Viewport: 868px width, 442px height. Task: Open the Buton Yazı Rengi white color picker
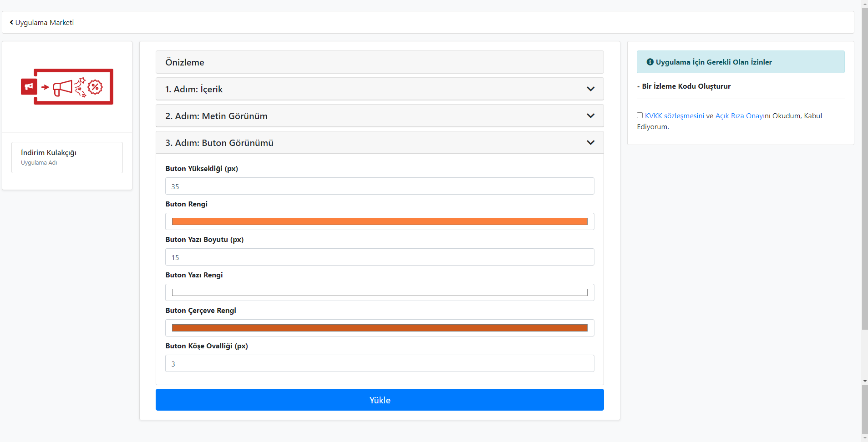[x=380, y=292]
